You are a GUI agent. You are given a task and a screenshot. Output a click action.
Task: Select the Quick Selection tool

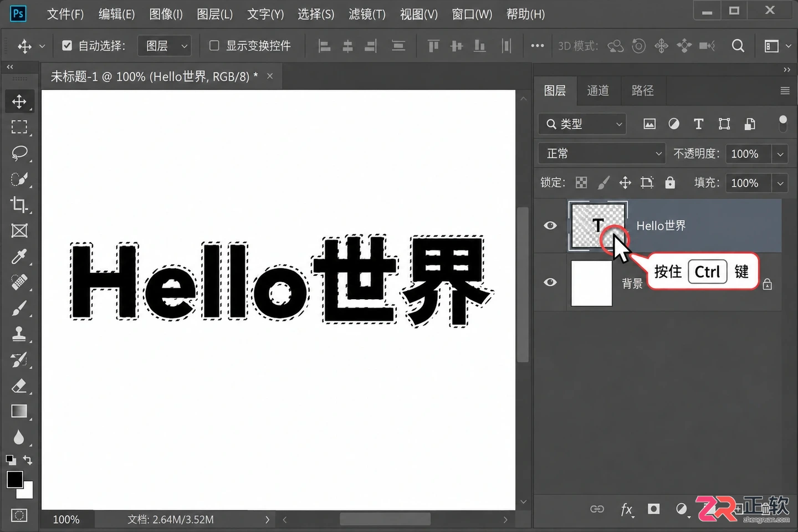coord(19,179)
